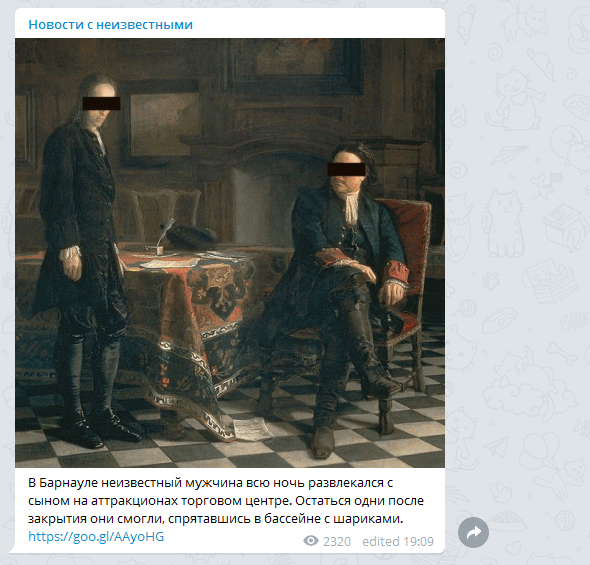The width and height of the screenshot is (590, 565).
Task: Click the round forward arrow button
Action: [x=473, y=532]
